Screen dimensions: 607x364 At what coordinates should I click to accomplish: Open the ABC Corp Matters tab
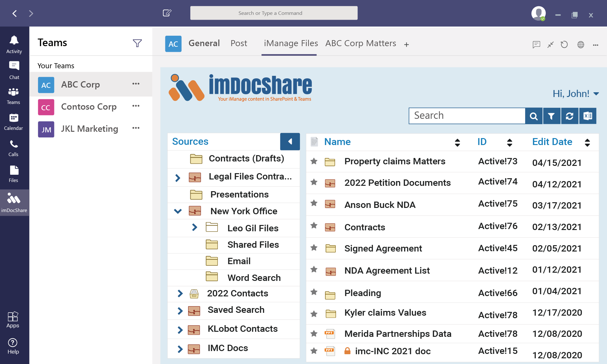[361, 43]
